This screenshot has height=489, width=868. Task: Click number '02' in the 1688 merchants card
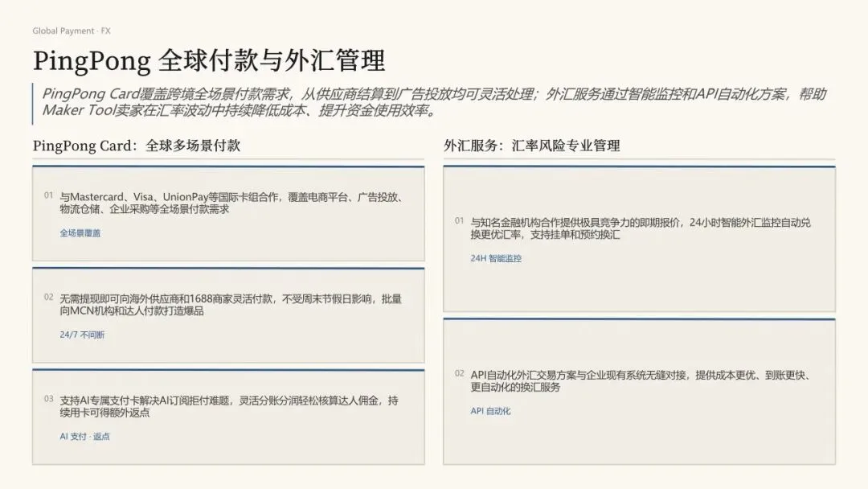(49, 298)
